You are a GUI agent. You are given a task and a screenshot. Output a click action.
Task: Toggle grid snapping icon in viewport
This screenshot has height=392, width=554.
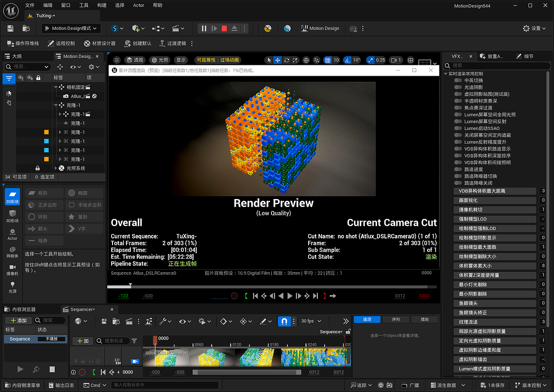(x=328, y=60)
